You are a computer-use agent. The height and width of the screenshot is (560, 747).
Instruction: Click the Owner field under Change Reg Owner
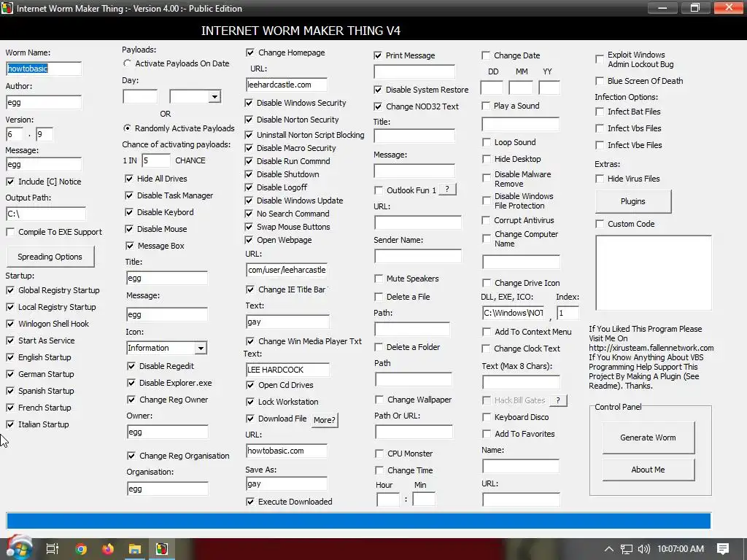pyautogui.click(x=167, y=432)
